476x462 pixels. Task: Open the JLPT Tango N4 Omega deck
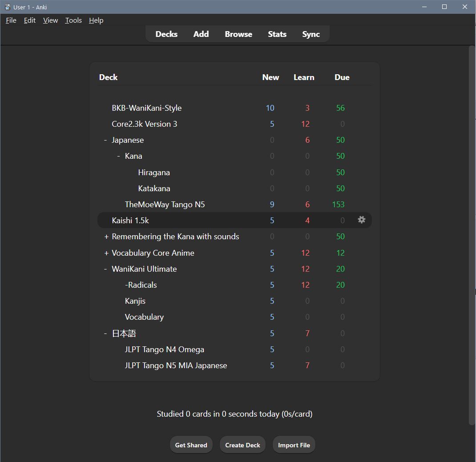tap(164, 350)
